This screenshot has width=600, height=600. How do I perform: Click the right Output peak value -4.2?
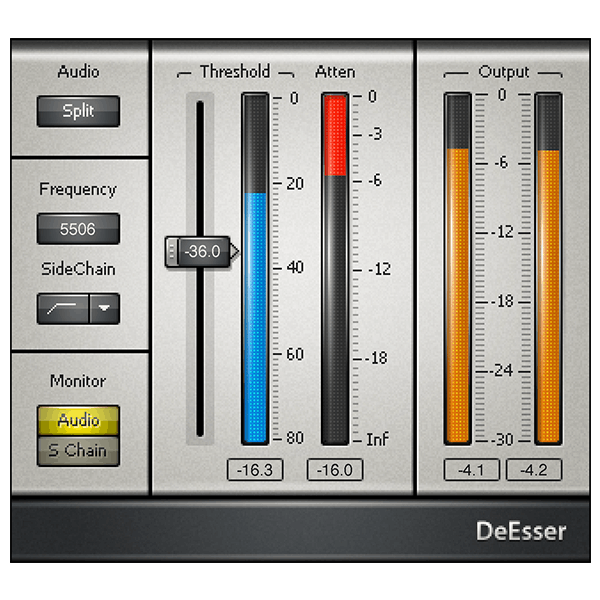pyautogui.click(x=534, y=470)
